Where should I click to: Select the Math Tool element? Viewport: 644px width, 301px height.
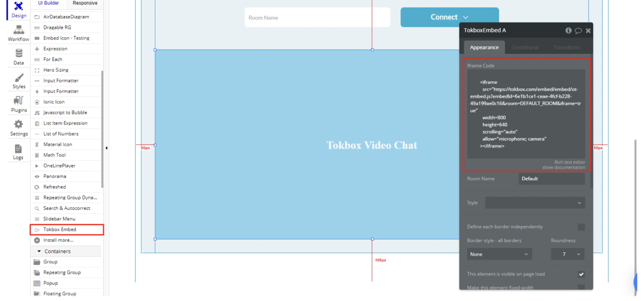click(x=66, y=155)
